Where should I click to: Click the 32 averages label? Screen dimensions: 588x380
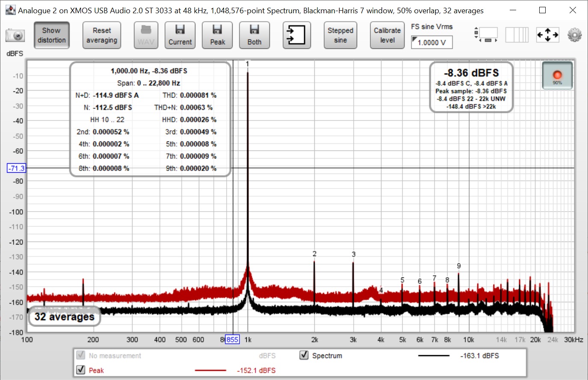pos(65,317)
